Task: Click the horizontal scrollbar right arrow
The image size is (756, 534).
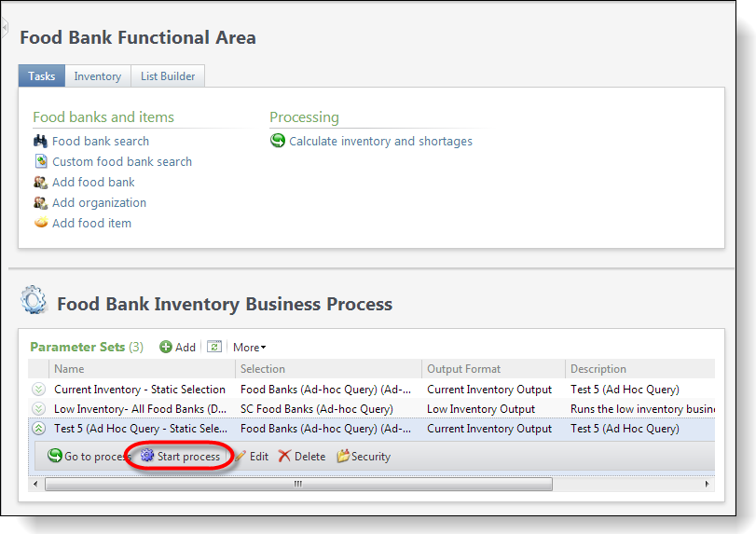Action: coord(708,484)
